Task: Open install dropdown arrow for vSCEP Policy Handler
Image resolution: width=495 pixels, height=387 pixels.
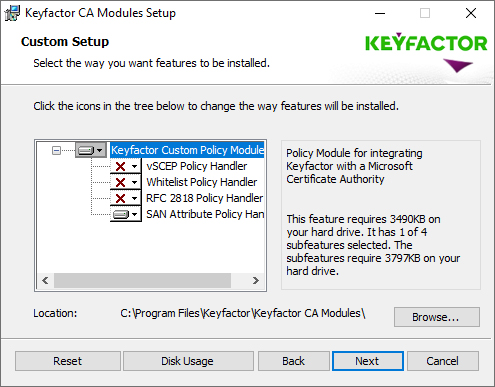Action: click(134, 166)
